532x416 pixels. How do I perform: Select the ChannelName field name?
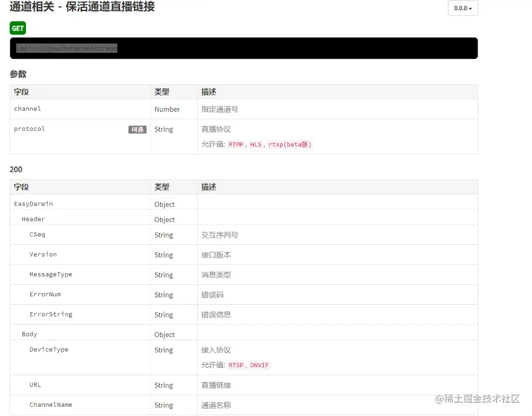pos(51,405)
